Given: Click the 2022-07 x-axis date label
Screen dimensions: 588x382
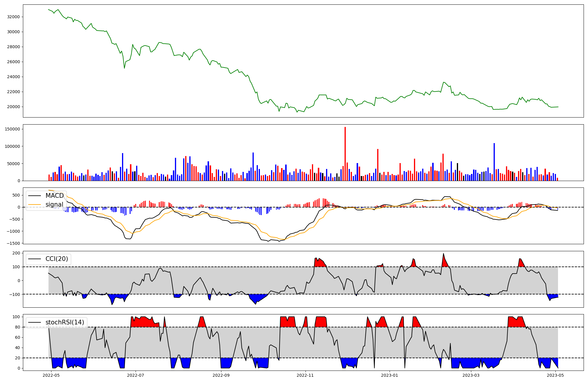Looking at the screenshot, I should pyautogui.click(x=136, y=375).
